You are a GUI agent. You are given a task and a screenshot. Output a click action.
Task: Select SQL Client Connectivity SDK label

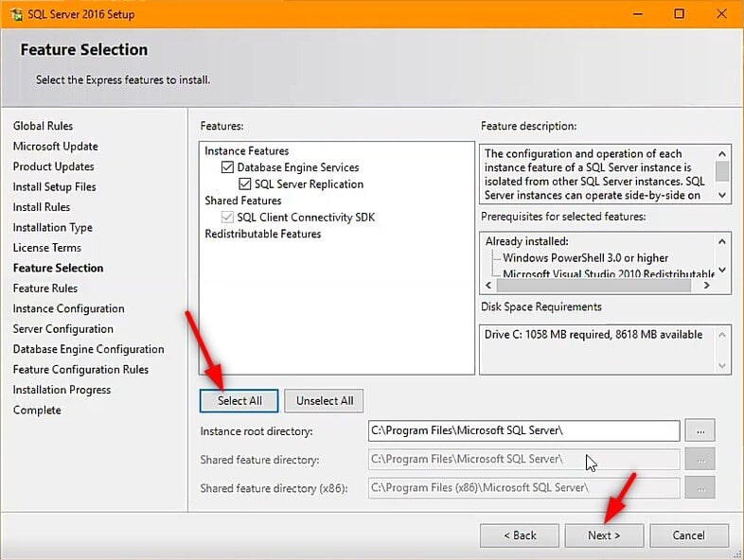[x=306, y=218]
